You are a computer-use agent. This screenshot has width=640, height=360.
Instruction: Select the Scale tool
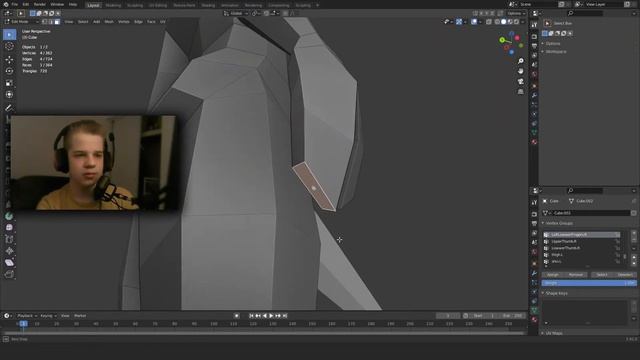point(9,83)
